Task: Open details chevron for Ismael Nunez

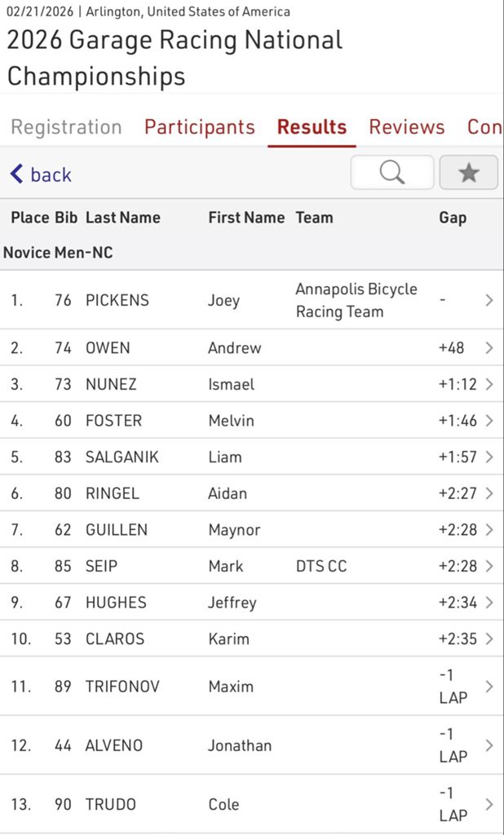Action: tap(489, 384)
